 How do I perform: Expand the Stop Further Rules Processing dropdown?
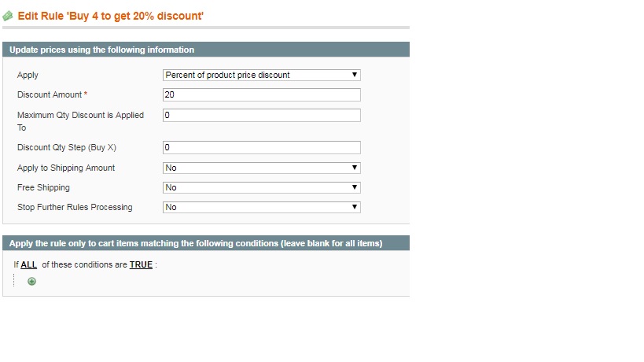click(x=262, y=208)
